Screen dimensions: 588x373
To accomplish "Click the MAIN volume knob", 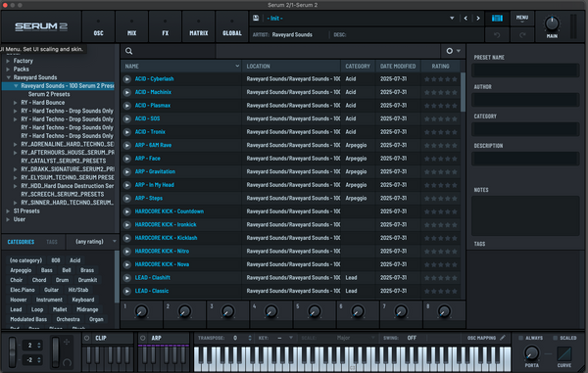I will 552,23.
